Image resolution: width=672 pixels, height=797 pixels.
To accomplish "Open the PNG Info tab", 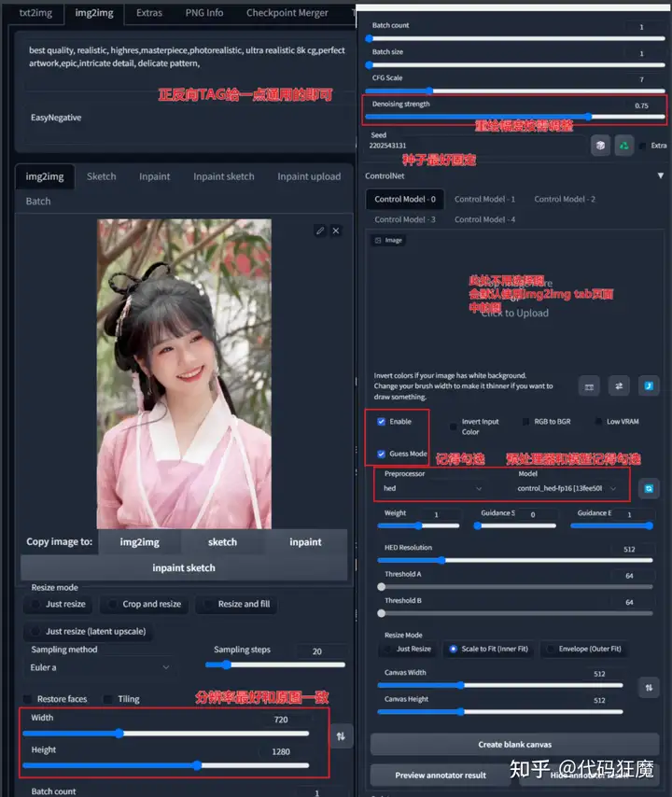I will tap(203, 13).
